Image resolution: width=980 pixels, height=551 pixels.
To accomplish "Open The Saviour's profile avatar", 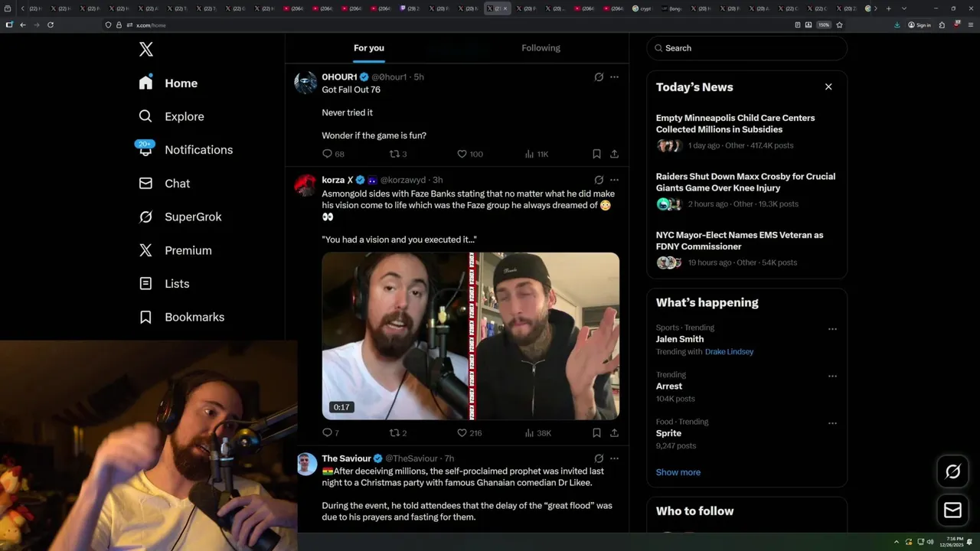I will (305, 464).
